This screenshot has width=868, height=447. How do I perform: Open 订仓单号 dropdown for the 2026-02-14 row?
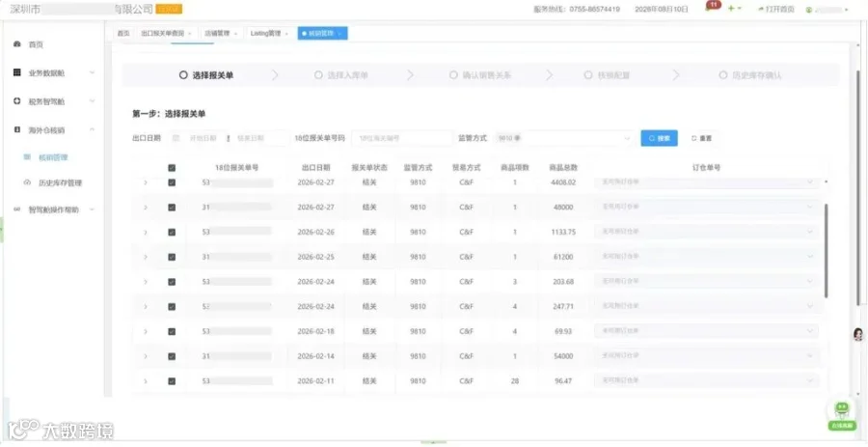click(706, 355)
